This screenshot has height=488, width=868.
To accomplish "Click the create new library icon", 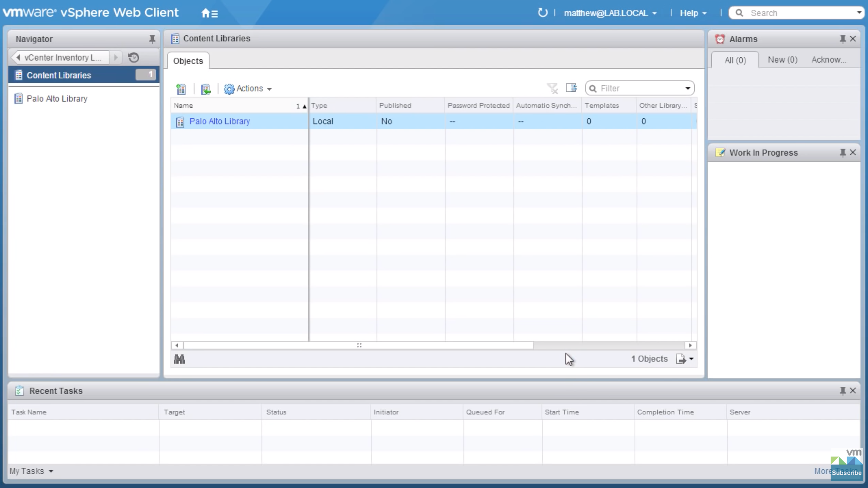I will coord(181,89).
